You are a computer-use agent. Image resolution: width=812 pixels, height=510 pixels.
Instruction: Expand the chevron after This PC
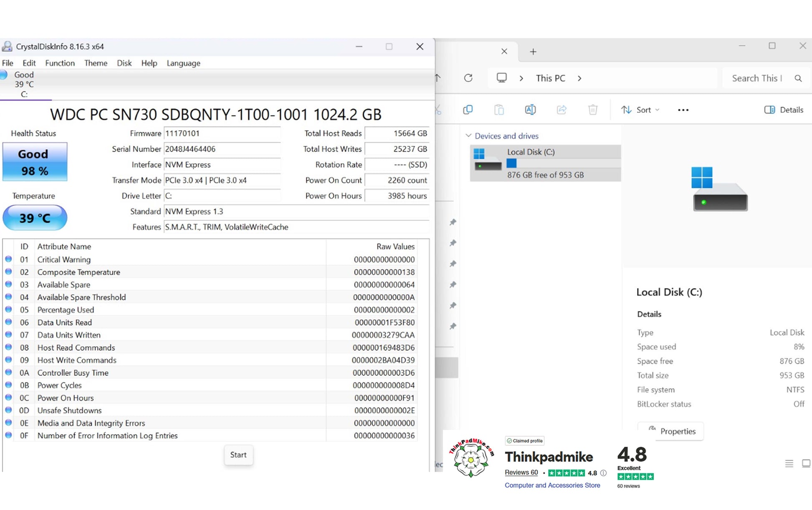click(579, 78)
